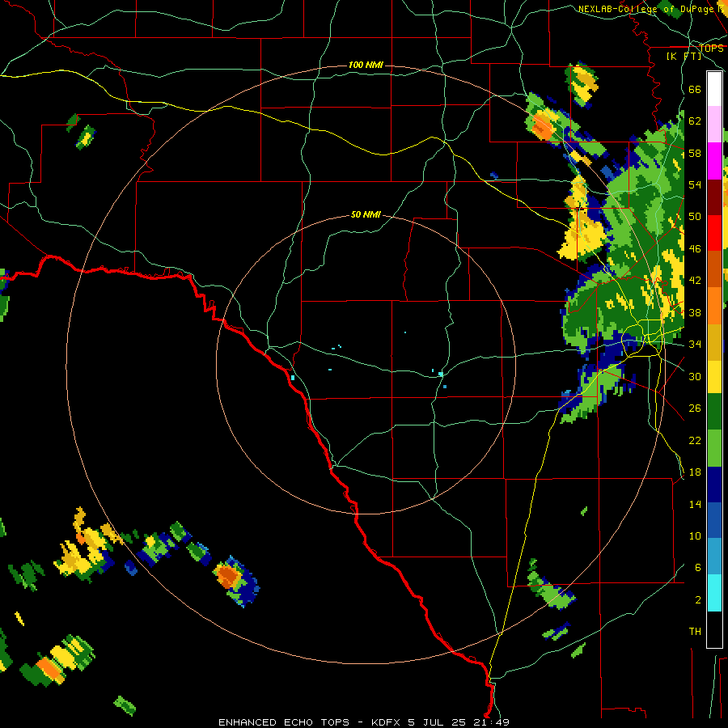This screenshot has height=728, width=728.
Task: Click the "50 NMI" range ring label
Action: 366,214
